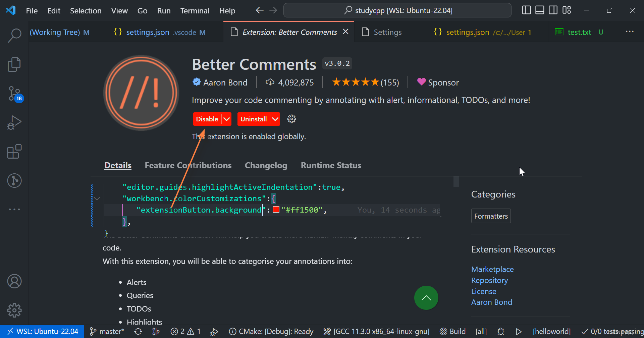Switch to the test.txt tab
Screen dimensions: 644x338
tap(579, 32)
